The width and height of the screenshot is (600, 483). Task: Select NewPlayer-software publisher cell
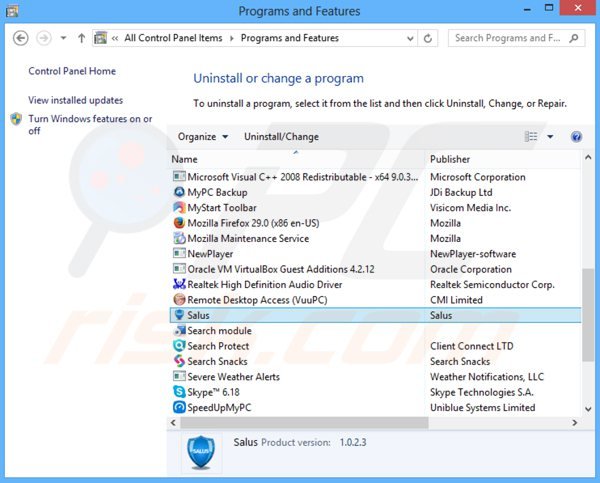pos(473,254)
